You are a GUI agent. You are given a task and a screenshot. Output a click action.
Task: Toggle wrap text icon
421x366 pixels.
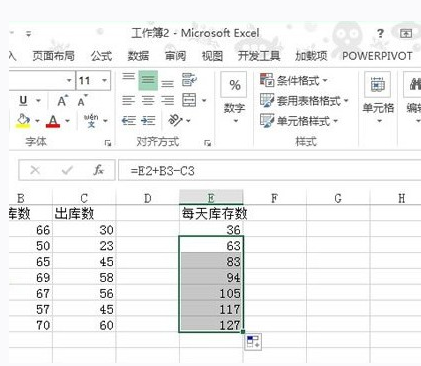(x=189, y=80)
